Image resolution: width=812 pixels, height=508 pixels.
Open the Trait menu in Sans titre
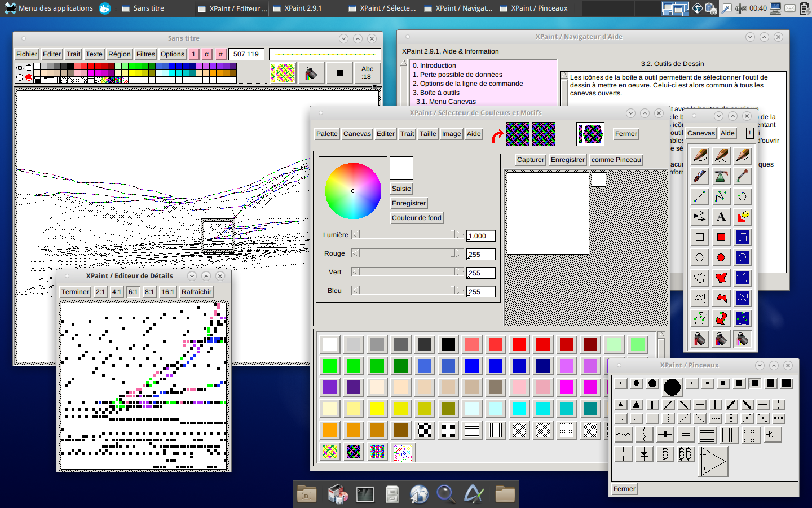73,54
